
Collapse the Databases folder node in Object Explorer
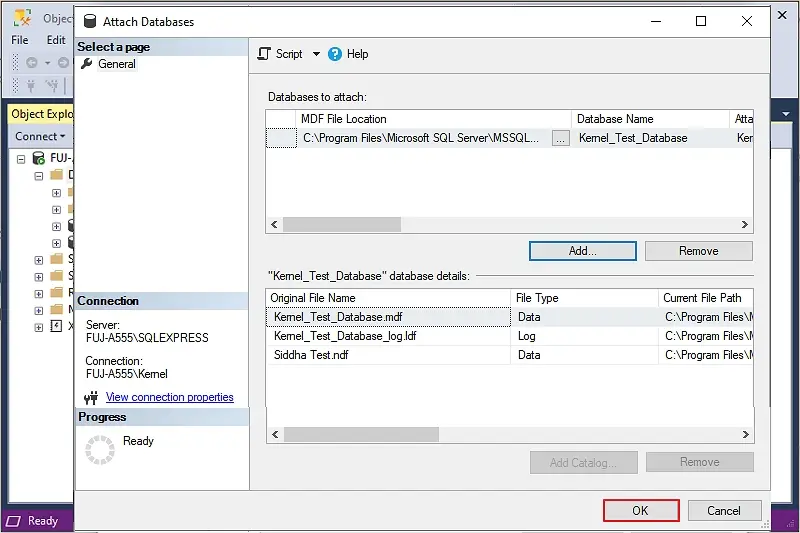click(x=39, y=176)
